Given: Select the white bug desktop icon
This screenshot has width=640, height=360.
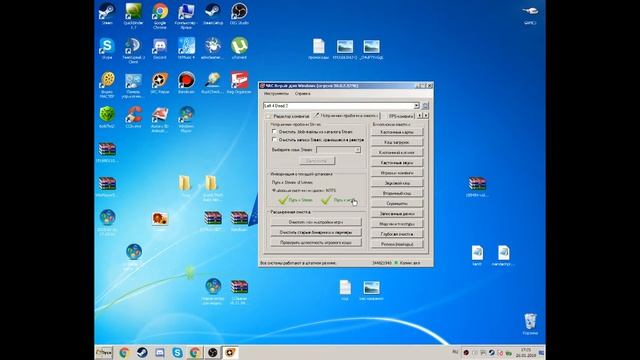Looking at the screenshot, I should (213, 48).
